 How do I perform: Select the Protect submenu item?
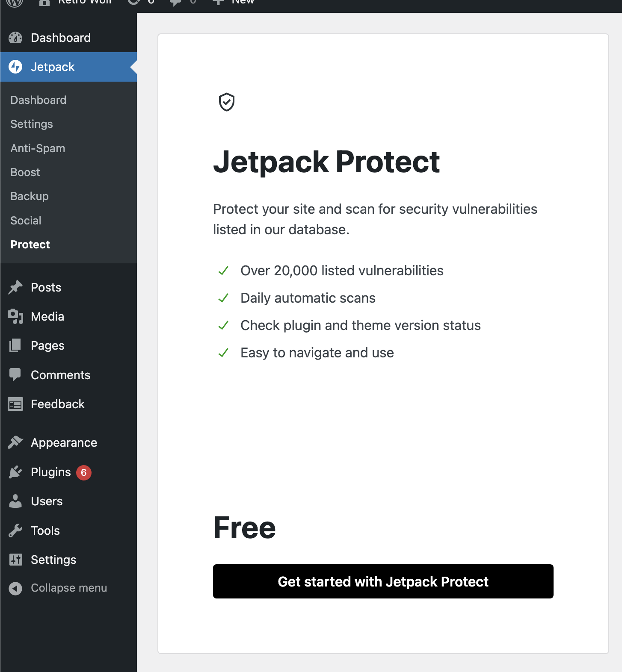coord(30,245)
